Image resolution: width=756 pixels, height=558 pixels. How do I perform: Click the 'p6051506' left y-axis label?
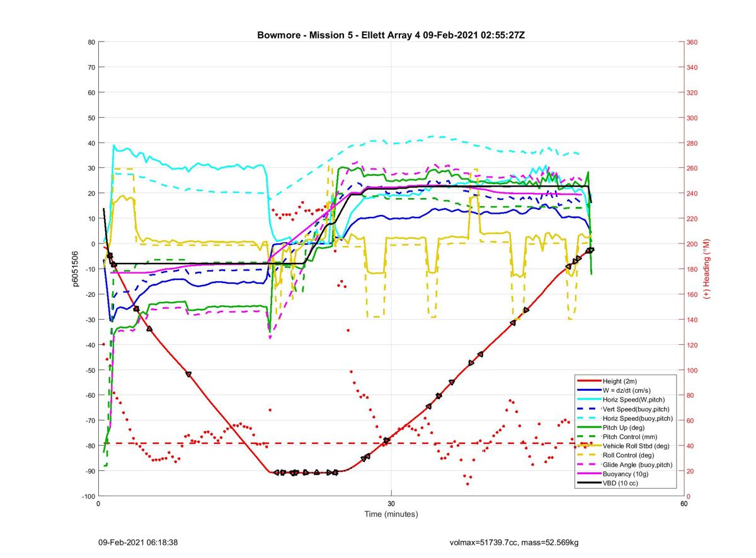[x=75, y=269]
